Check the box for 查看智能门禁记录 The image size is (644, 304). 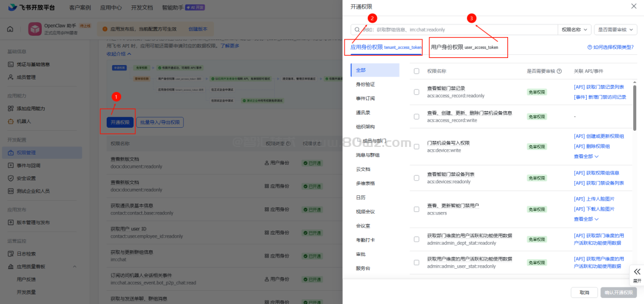pos(416,92)
